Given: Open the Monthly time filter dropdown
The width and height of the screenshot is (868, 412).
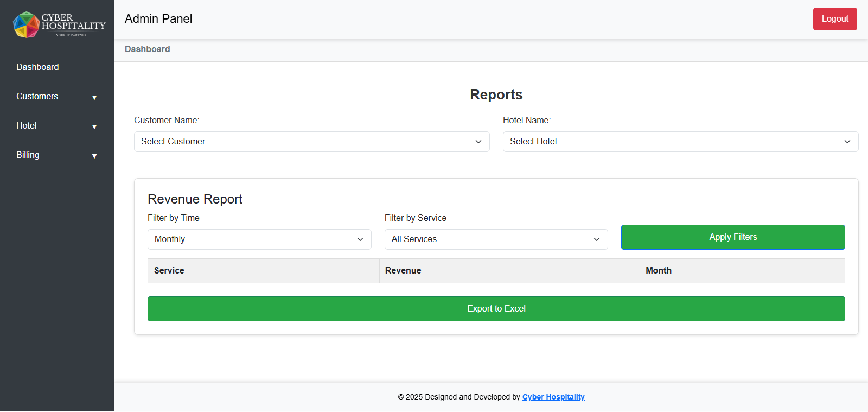Looking at the screenshot, I should click(259, 239).
